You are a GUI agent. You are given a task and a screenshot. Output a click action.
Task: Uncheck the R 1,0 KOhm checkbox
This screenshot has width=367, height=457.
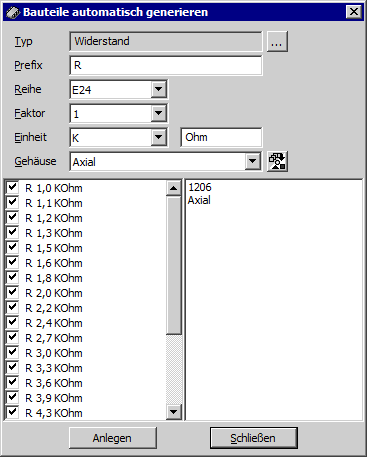coord(12,187)
